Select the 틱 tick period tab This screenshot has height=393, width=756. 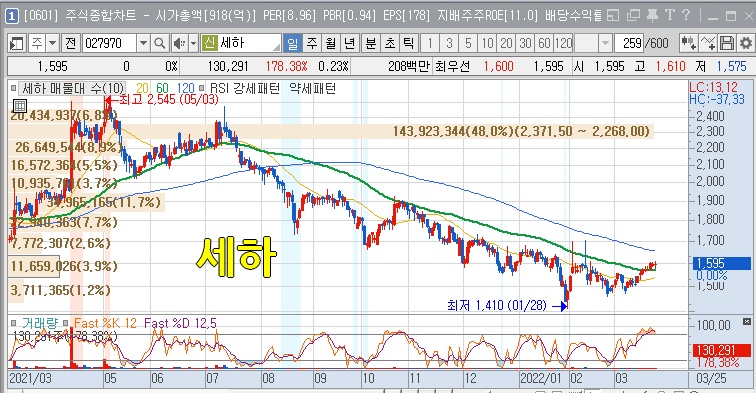[408, 43]
